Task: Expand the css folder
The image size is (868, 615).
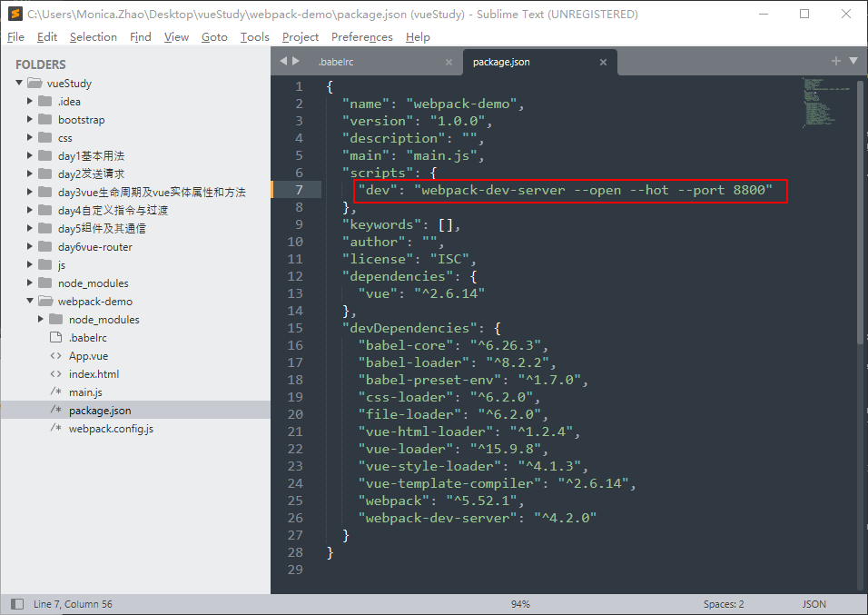Action: pyautogui.click(x=30, y=137)
